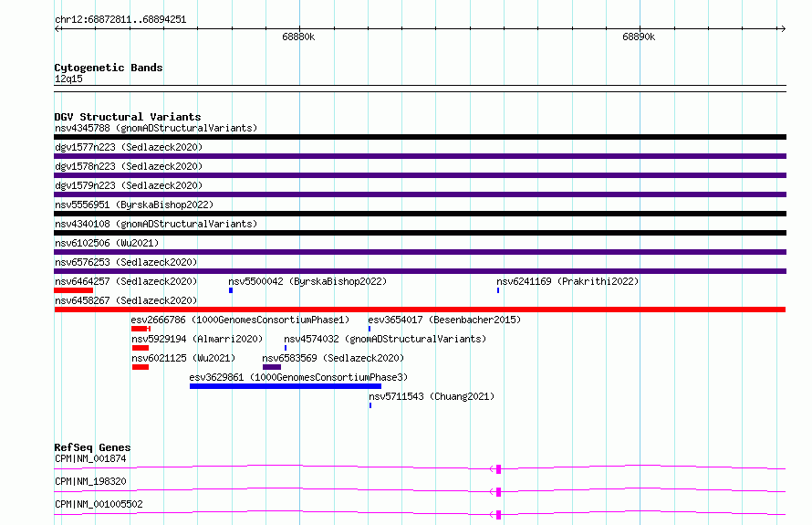The image size is (812, 525).
Task: Click the dgv1577n223 purple variant bar
Action: click(x=420, y=156)
